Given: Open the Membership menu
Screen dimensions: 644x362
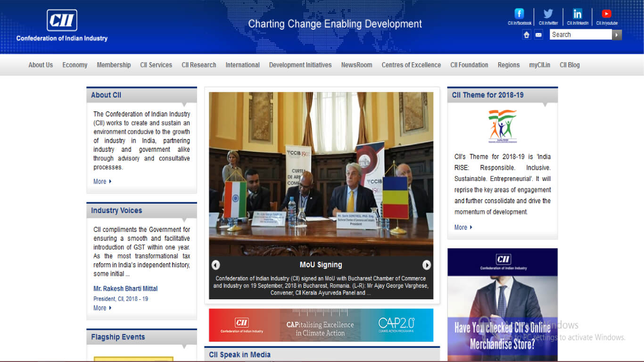Looking at the screenshot, I should click(x=114, y=65).
